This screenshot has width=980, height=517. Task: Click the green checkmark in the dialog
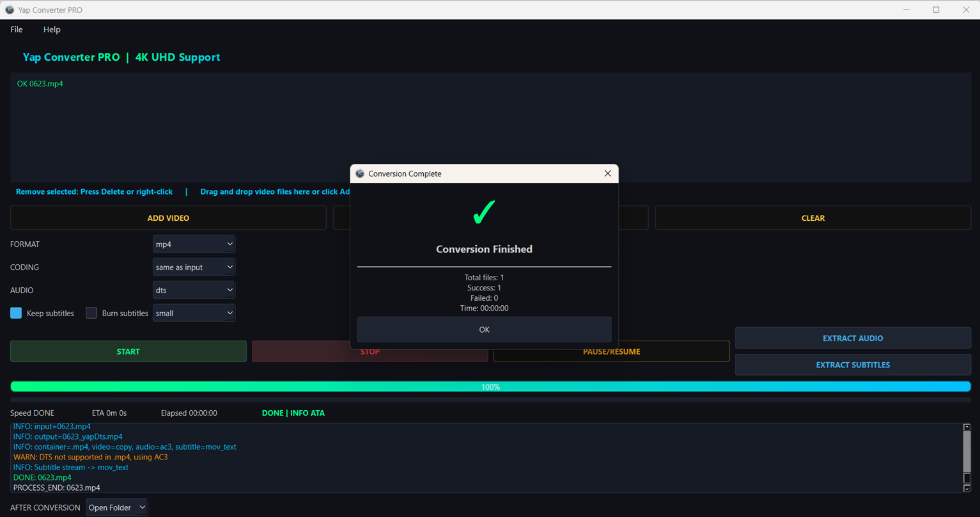coord(484,212)
